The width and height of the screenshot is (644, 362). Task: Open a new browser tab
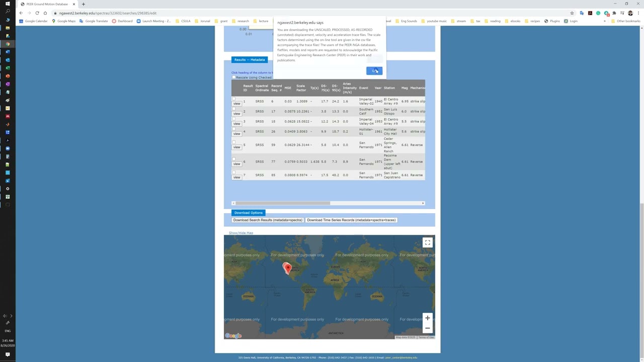84,4
